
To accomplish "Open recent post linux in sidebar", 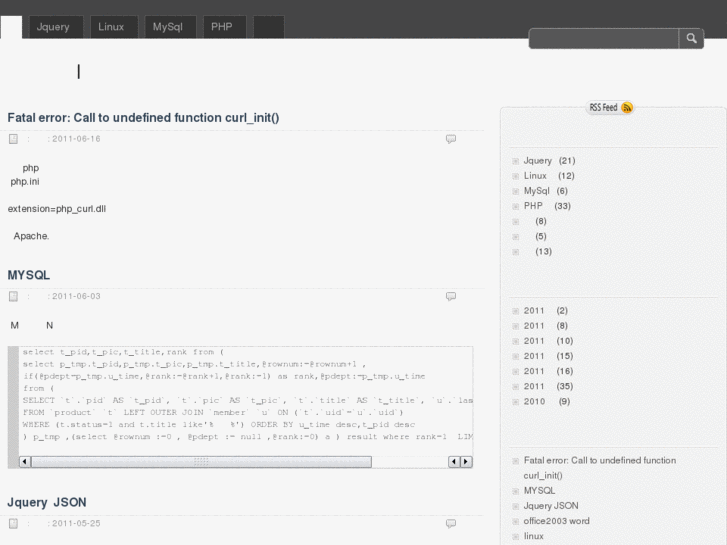I will (x=533, y=536).
